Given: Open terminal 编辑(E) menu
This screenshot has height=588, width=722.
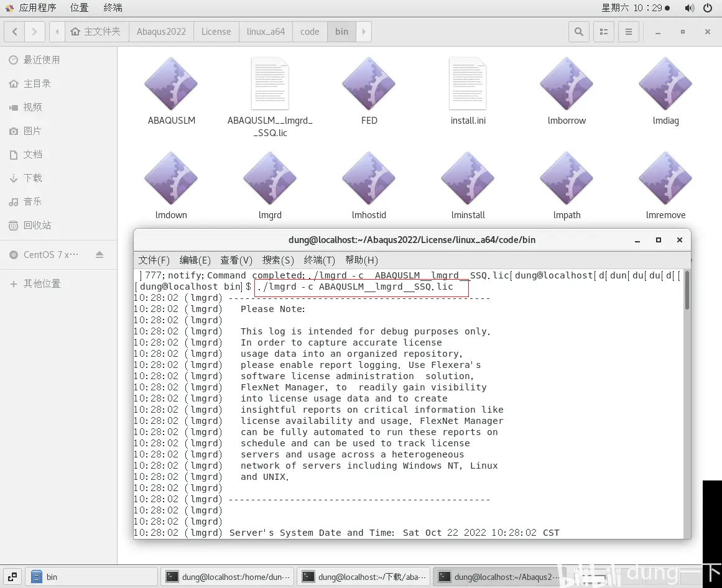Looking at the screenshot, I should point(195,260).
